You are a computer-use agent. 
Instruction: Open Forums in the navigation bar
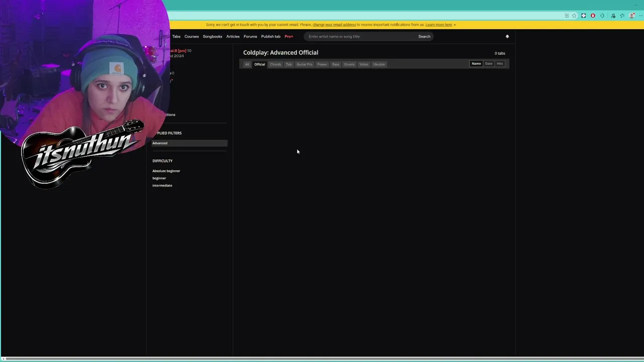pos(250,36)
